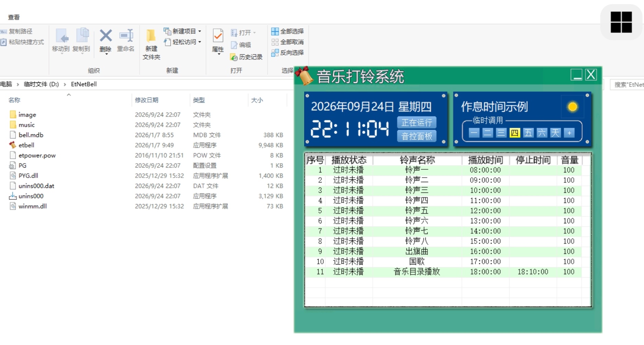The width and height of the screenshot is (644, 345).
Task: Toggle Saturday (六) in temporary call
Action: click(542, 133)
